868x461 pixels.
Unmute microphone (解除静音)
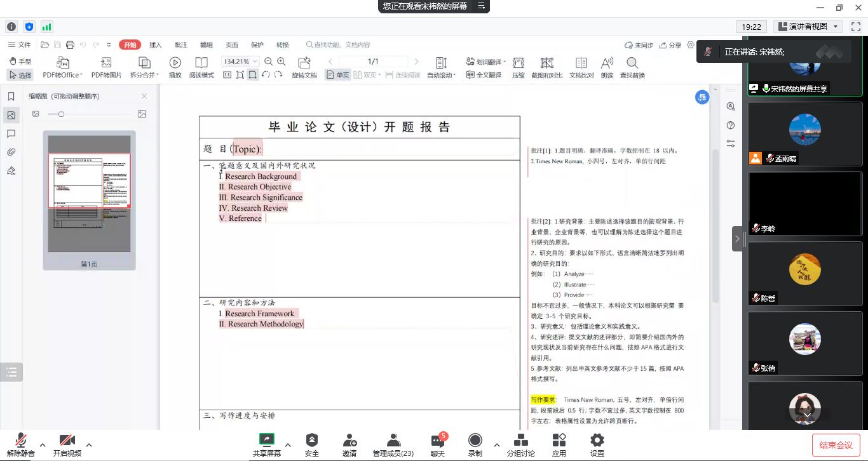pyautogui.click(x=21, y=445)
